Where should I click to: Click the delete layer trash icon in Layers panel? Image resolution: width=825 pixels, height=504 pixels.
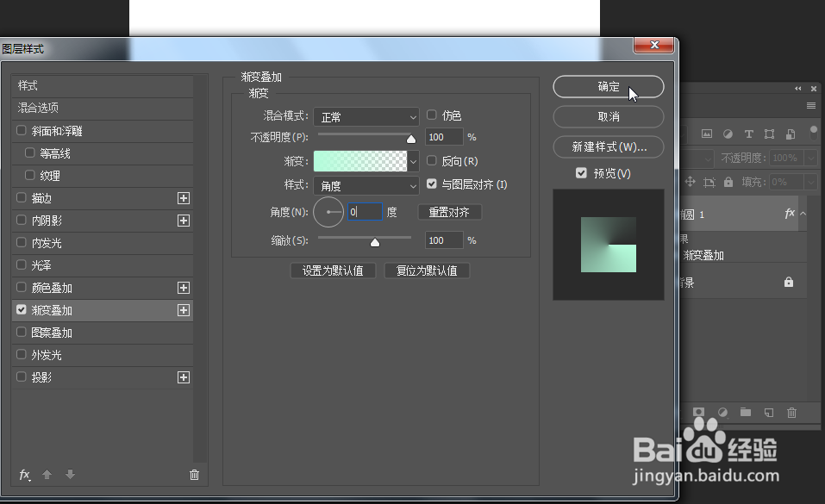[x=791, y=413]
